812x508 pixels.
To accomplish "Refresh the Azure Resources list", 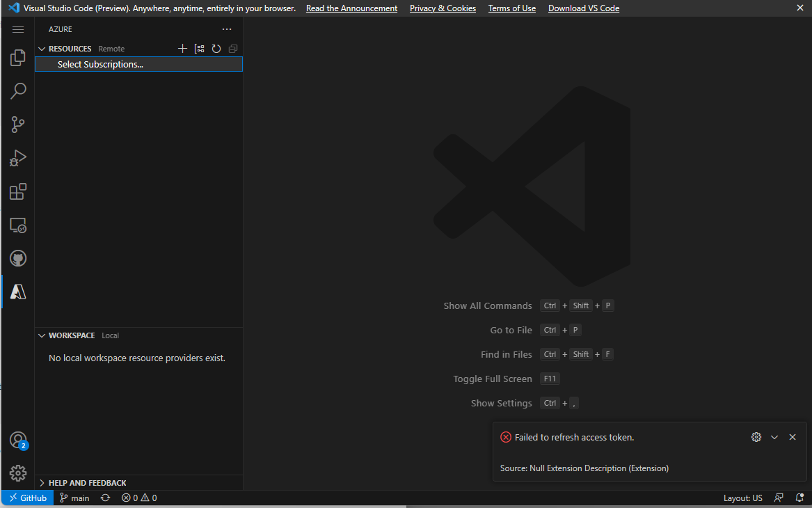I will 216,49.
